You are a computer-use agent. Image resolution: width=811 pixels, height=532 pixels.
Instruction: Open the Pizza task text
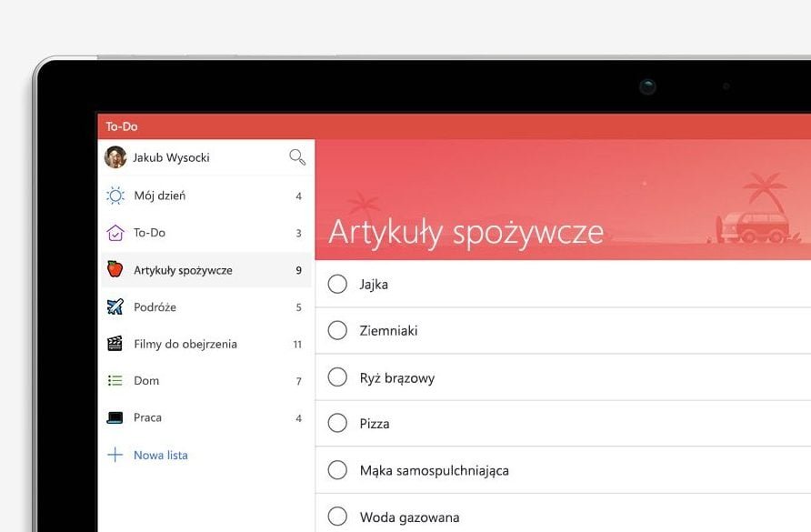[x=375, y=424]
